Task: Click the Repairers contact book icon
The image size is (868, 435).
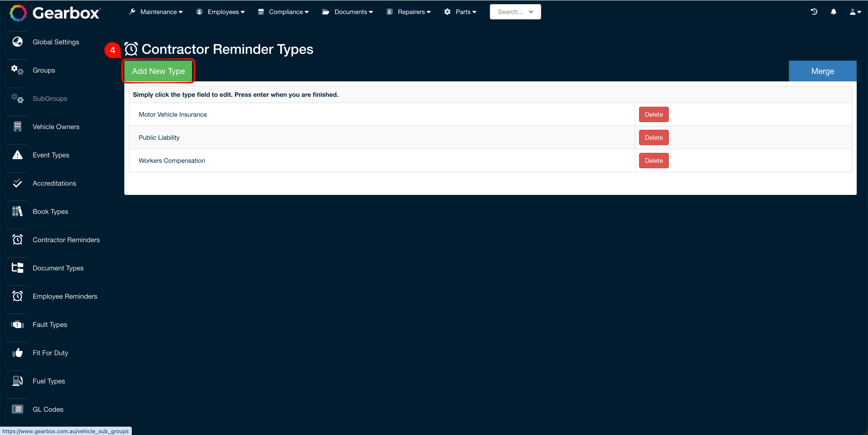Action: click(x=390, y=12)
